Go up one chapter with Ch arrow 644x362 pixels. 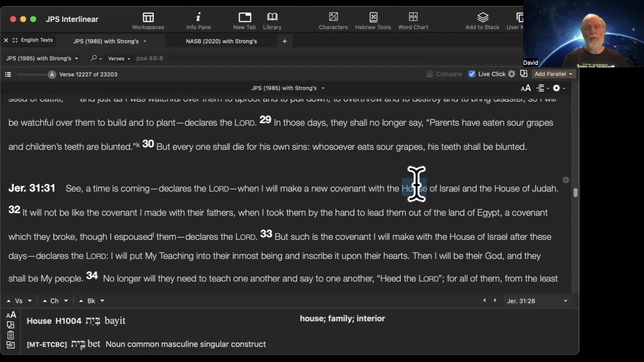44,301
